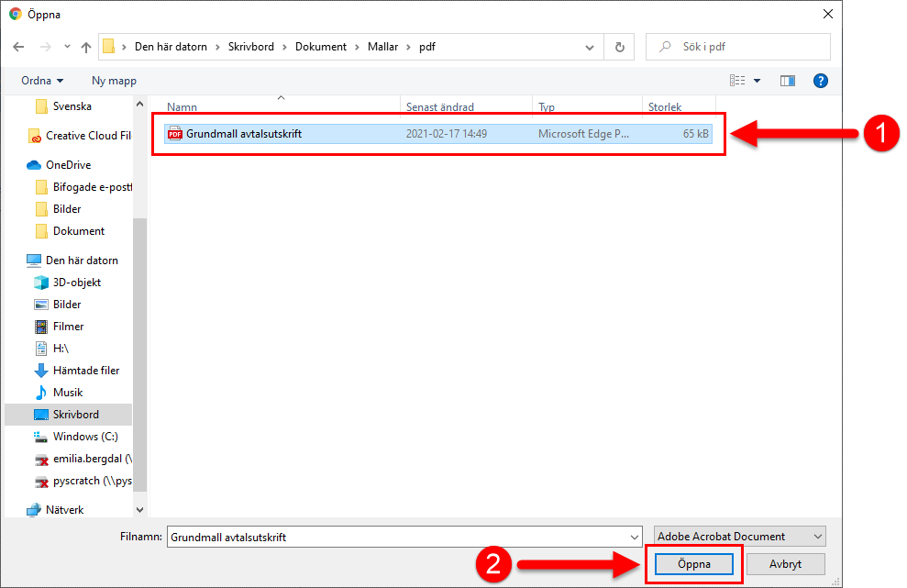This screenshot has width=907, height=588.
Task: Select 3D-objekt in the sidebar
Action: [x=77, y=283]
